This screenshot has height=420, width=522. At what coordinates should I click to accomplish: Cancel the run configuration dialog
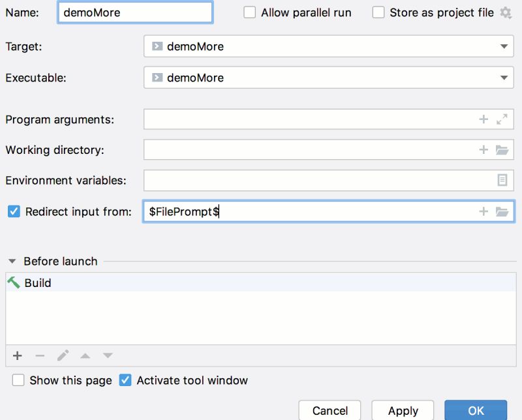pyautogui.click(x=330, y=411)
